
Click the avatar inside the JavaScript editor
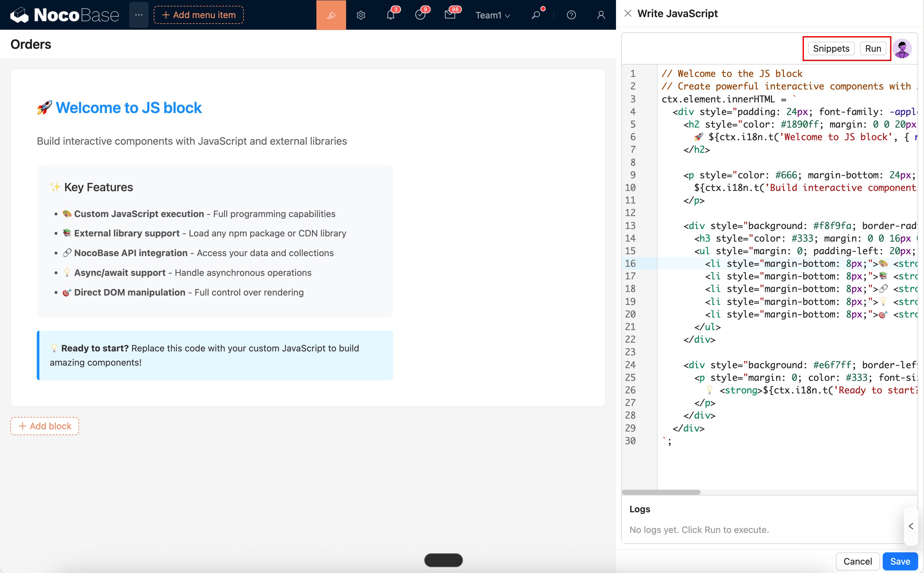(x=902, y=48)
